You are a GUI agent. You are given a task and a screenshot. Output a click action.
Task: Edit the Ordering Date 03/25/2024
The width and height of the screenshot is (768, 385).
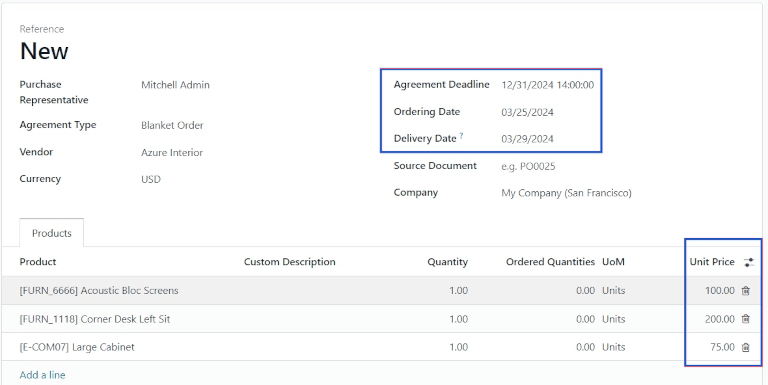527,112
